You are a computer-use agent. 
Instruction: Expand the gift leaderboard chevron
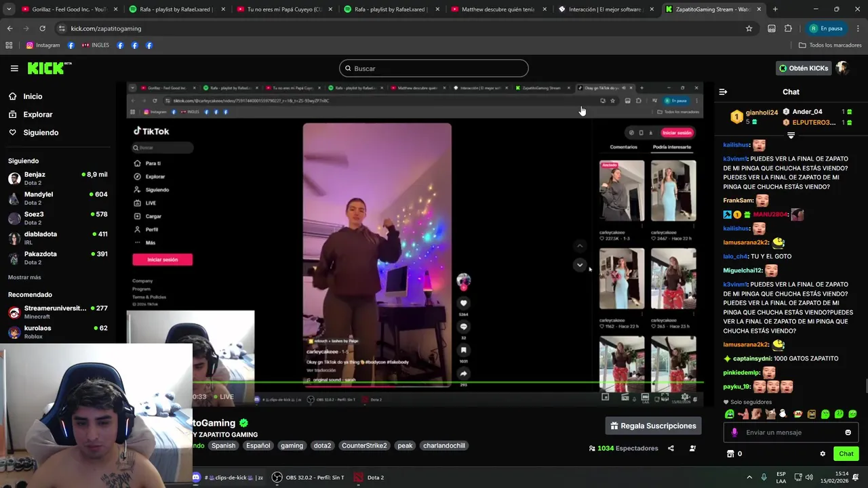[791, 136]
